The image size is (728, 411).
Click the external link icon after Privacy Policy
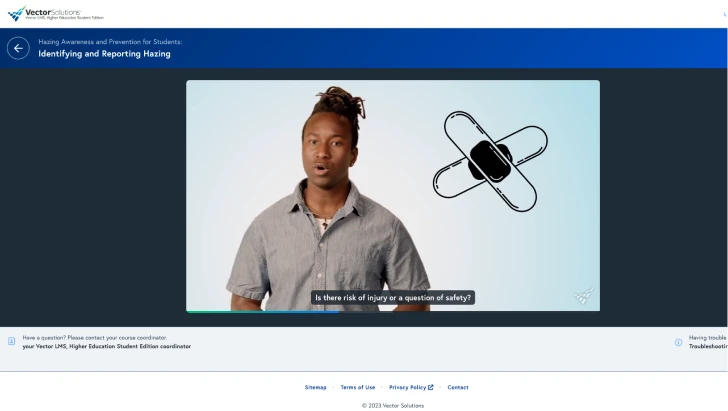coord(431,387)
